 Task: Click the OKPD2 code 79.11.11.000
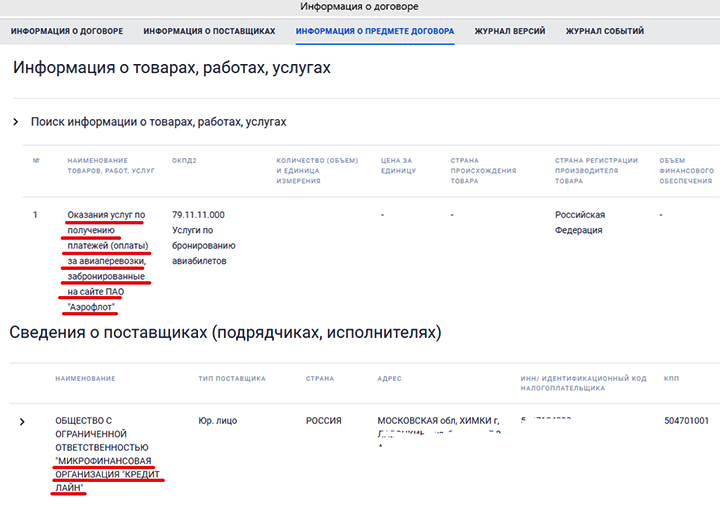[x=198, y=215]
